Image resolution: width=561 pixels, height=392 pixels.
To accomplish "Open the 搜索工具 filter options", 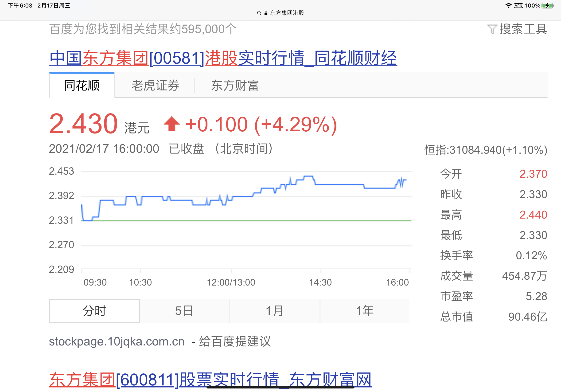I will point(523,29).
